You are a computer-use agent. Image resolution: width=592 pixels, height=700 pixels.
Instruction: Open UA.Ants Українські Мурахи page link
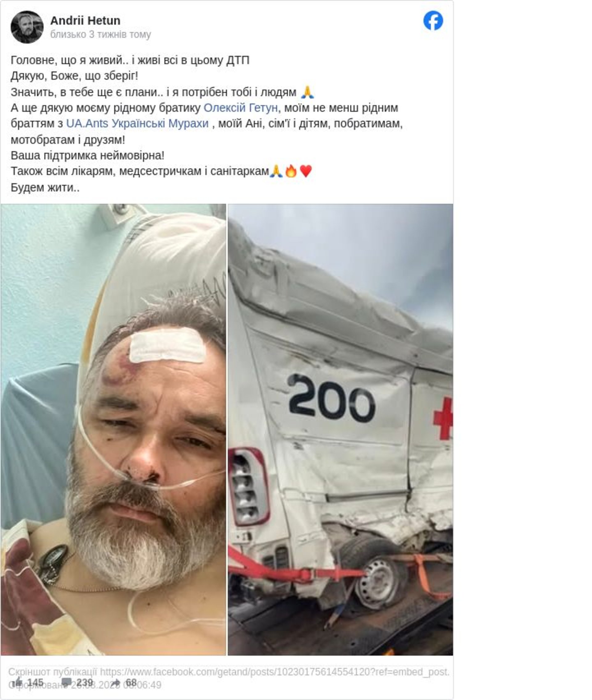pyautogui.click(x=137, y=124)
